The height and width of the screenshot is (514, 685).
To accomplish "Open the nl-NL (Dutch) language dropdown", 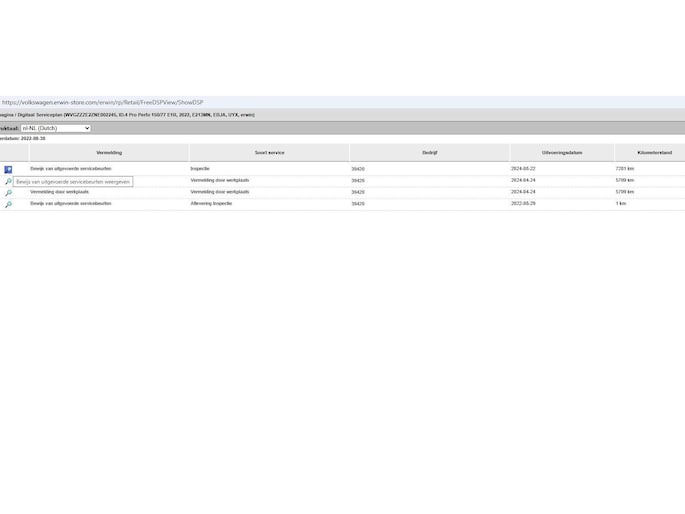I will point(56,128).
